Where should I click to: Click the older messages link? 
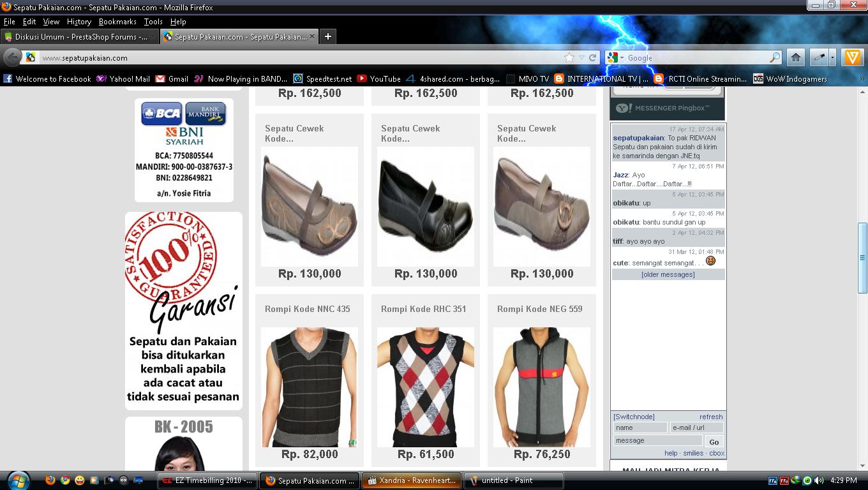(668, 274)
